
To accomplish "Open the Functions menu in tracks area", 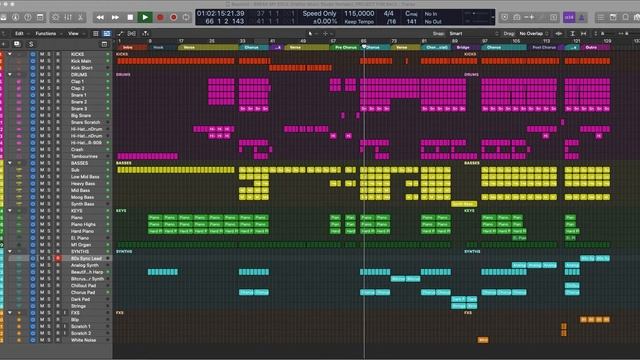I will point(45,33).
